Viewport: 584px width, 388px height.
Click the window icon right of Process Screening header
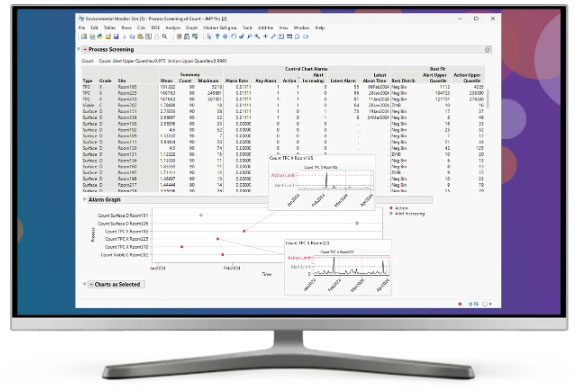pos(488,50)
